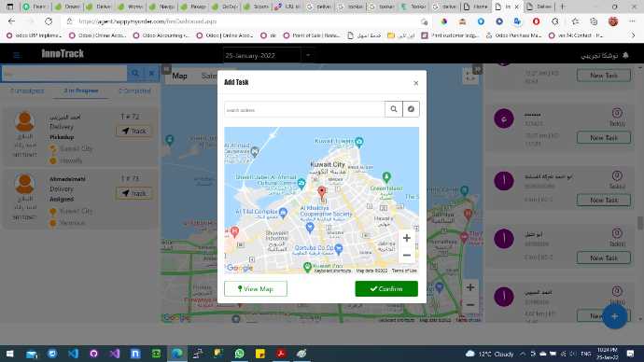Open the notifications bell icon
This screenshot has width=644, height=362.
pos(625,55)
